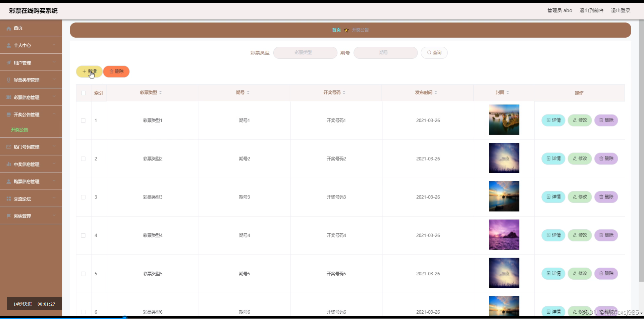Open cover thumbnail of row 1
This screenshot has height=319, width=644.
(x=504, y=120)
